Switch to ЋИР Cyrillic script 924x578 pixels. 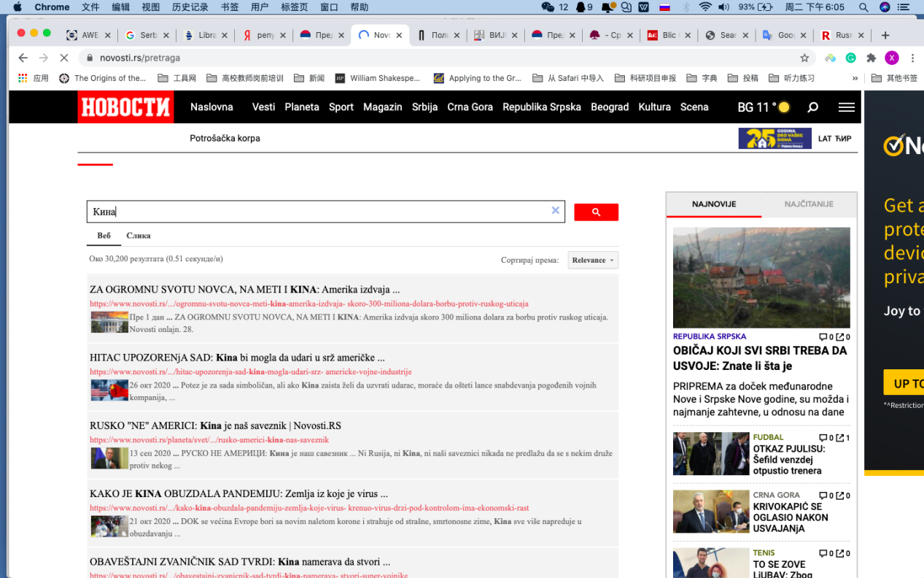pyautogui.click(x=843, y=139)
